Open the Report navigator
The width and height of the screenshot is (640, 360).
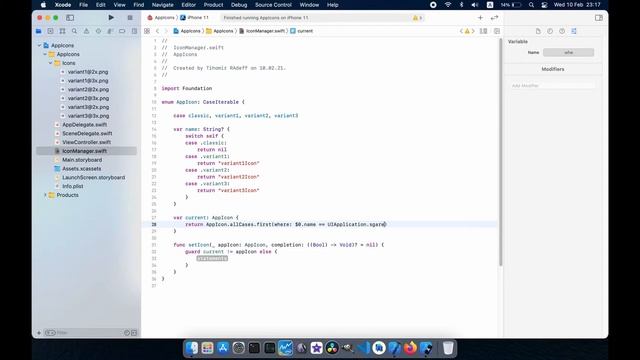tap(134, 31)
